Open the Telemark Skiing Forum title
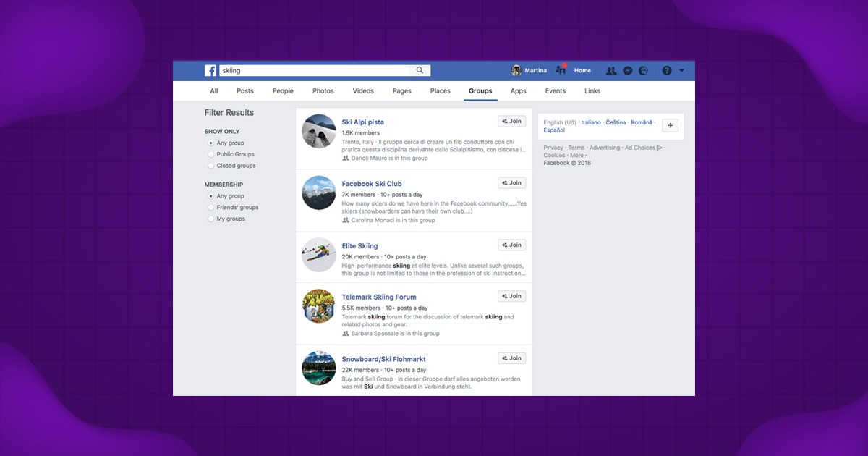Image resolution: width=868 pixels, height=456 pixels. [x=379, y=297]
